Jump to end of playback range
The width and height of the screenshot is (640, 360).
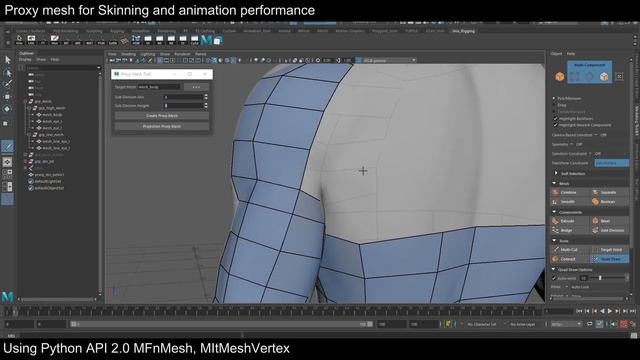click(633, 311)
